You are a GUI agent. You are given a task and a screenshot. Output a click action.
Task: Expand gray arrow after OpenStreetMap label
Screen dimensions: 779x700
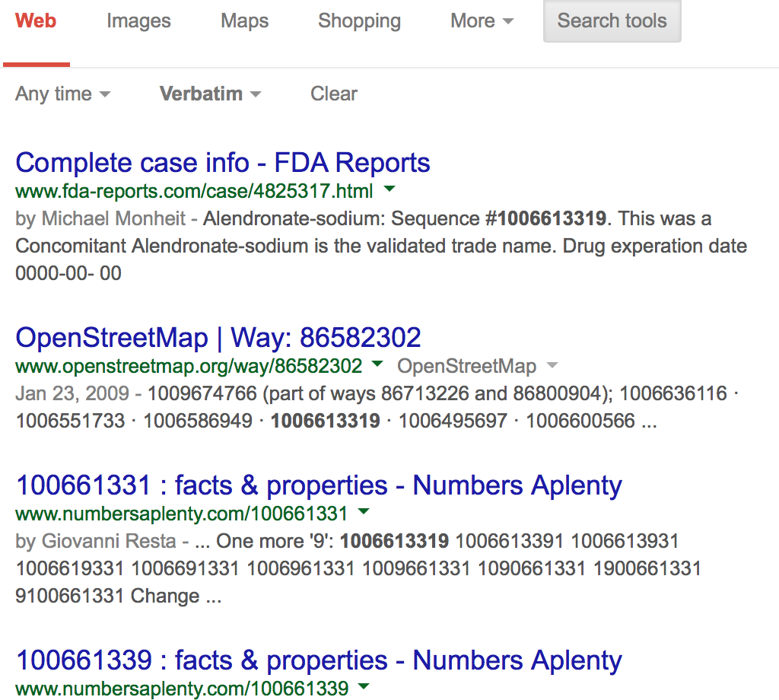click(x=552, y=365)
